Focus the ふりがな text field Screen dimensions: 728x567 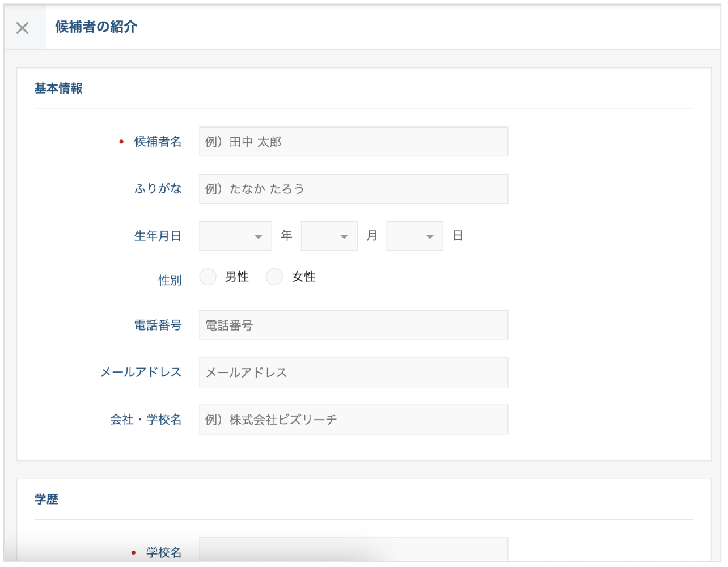(353, 189)
